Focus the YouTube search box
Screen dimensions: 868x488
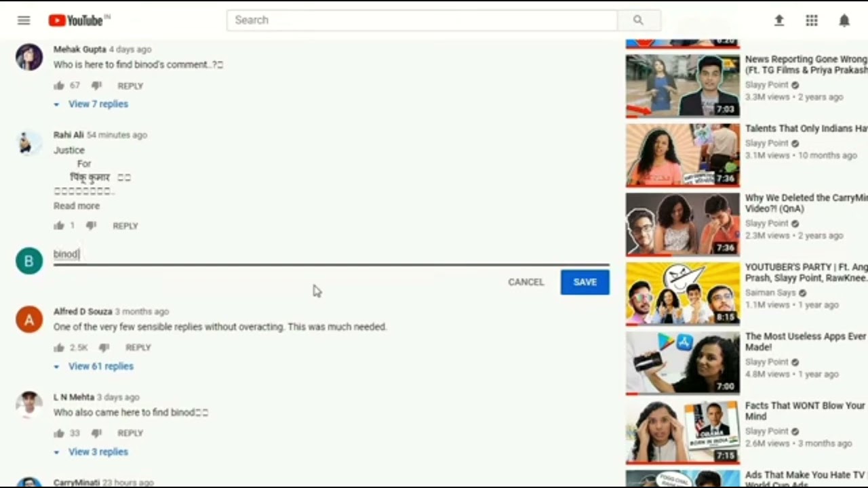422,20
